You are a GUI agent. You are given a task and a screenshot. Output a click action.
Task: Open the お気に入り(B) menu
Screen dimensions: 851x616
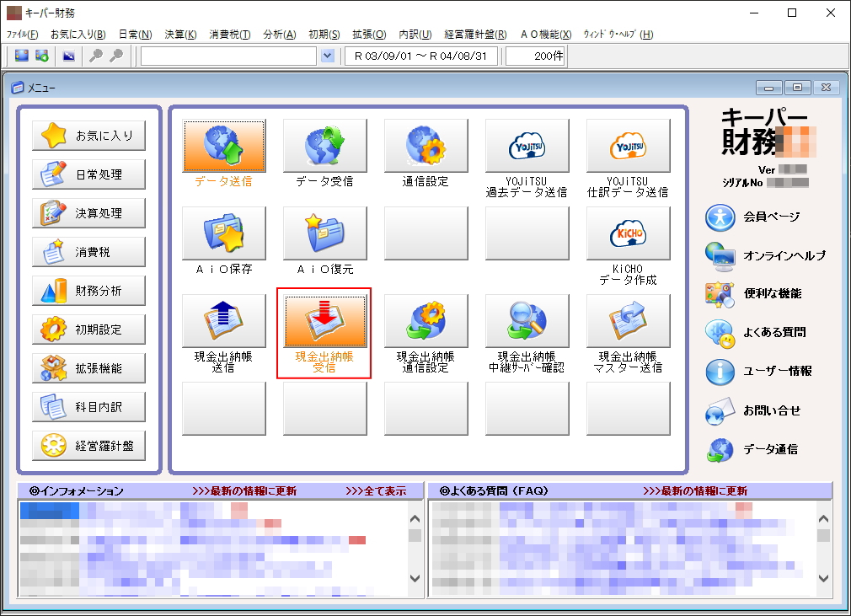(x=78, y=35)
